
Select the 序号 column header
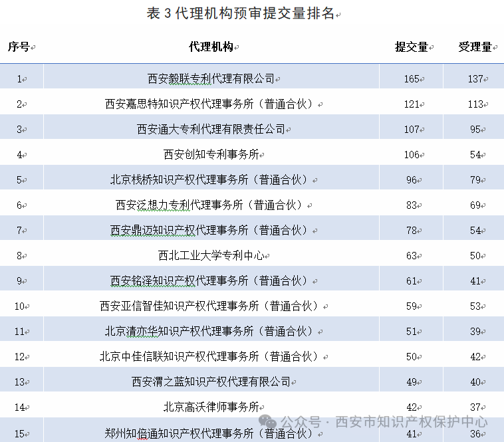point(19,47)
